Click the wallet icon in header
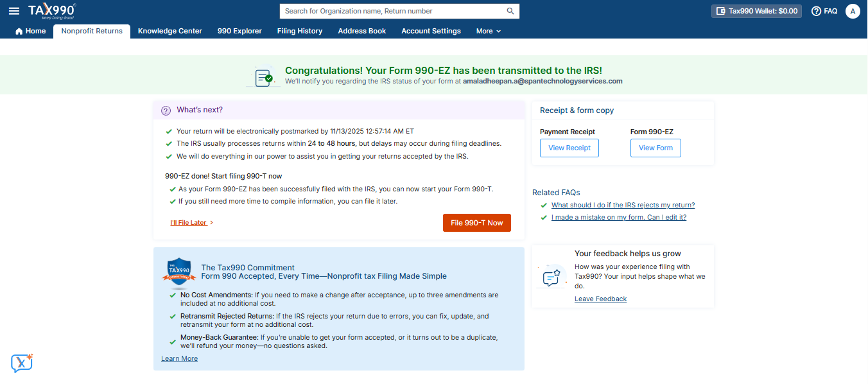This screenshot has height=384, width=868. 720,11
